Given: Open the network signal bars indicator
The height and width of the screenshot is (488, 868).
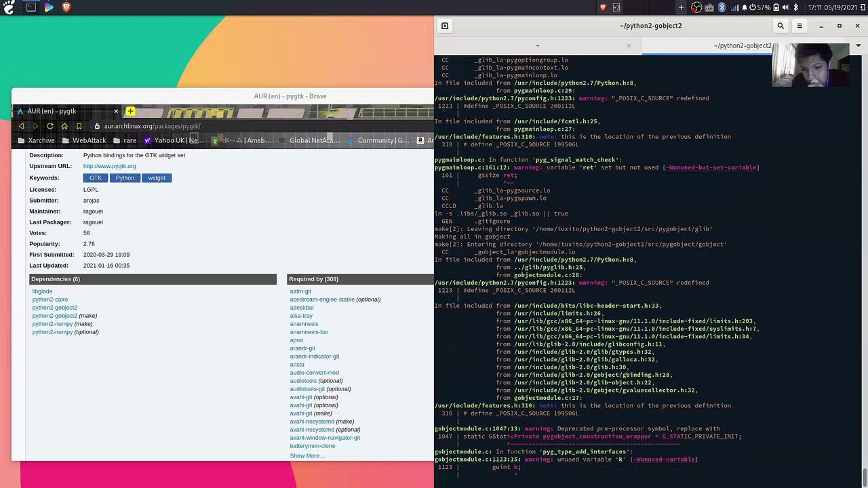Looking at the screenshot, I should coord(734,7).
